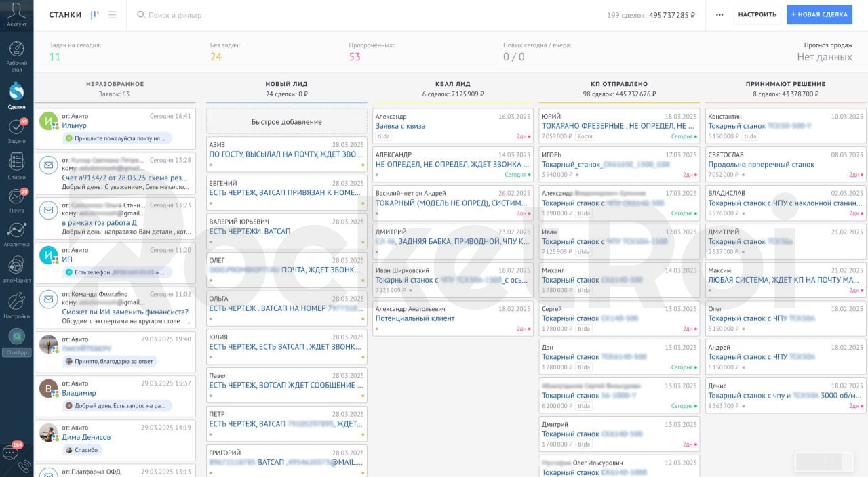The width and height of the screenshot is (868, 477).
Task: Open the Ильнур incoming lead card
Action: [x=116, y=127]
